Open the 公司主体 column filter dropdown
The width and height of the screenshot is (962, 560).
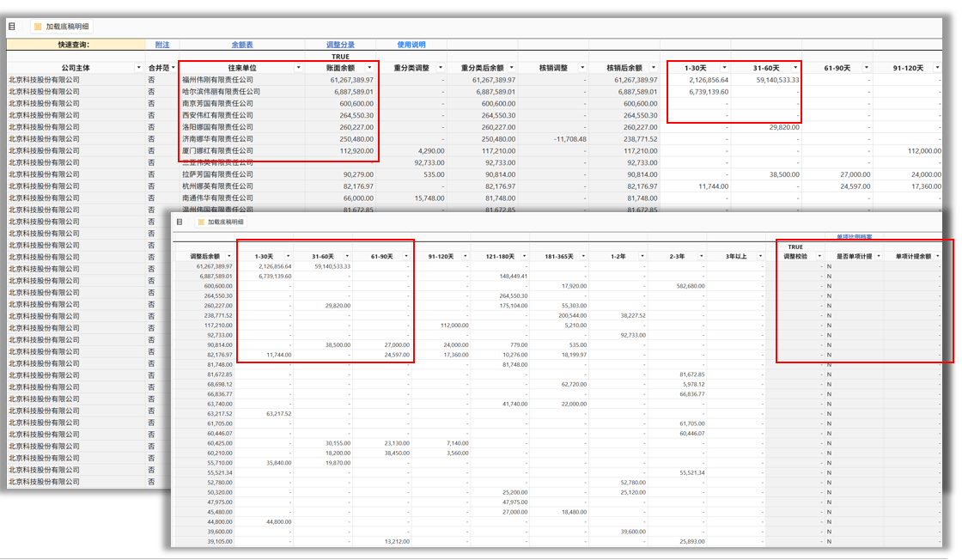(138, 68)
